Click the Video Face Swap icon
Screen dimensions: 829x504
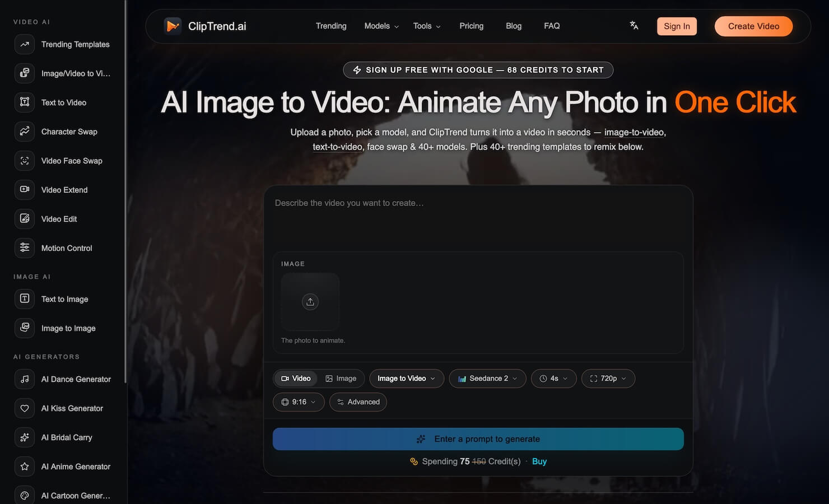(25, 161)
